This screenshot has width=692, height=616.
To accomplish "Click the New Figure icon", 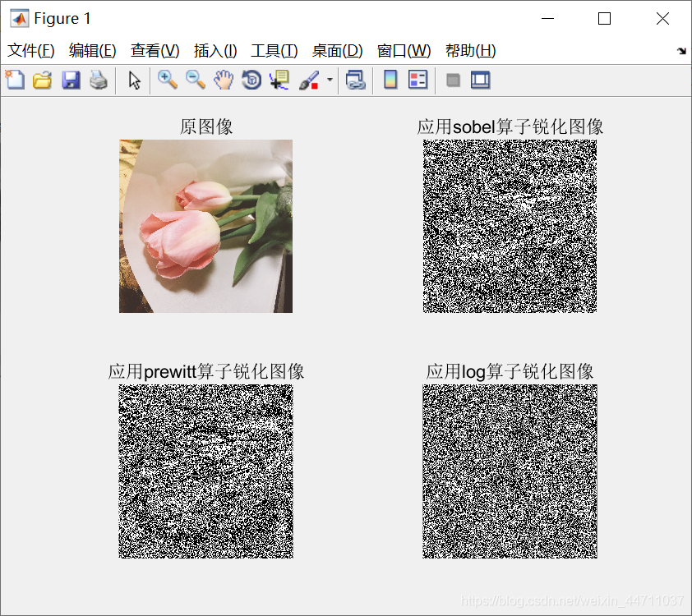I will (15, 80).
